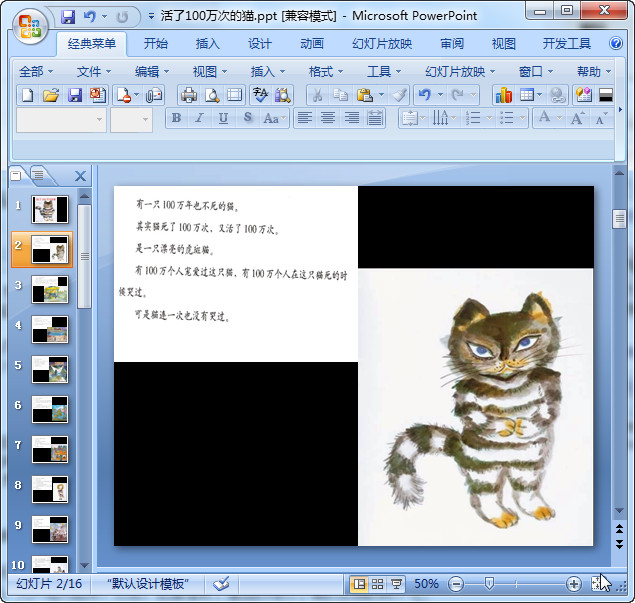Toggle Bold formatting
Screen dimensions: 635x603
[176, 118]
